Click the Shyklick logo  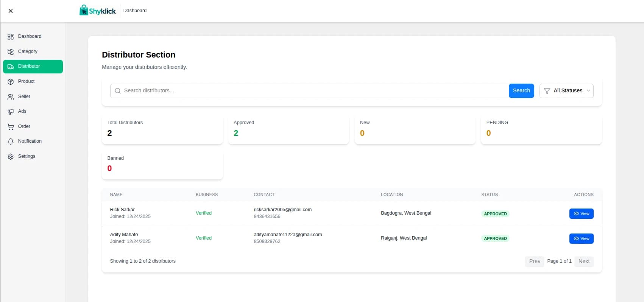pyautogui.click(x=98, y=11)
